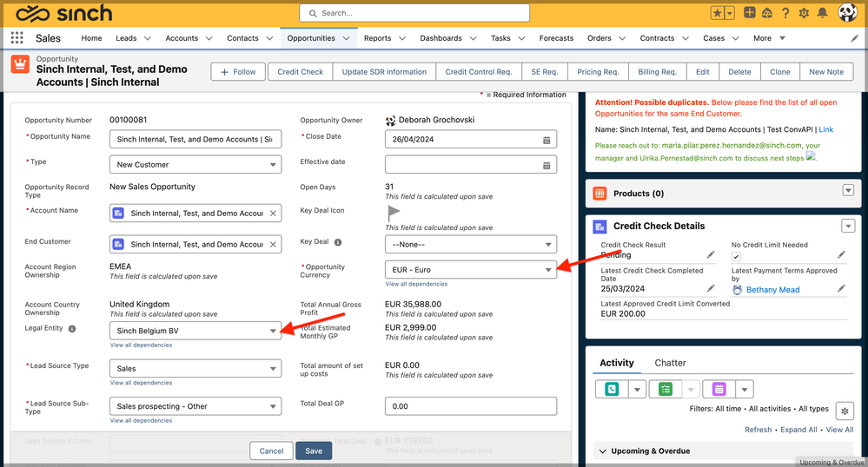Open the Opportunities tab
The image size is (868, 467).
coord(311,38)
